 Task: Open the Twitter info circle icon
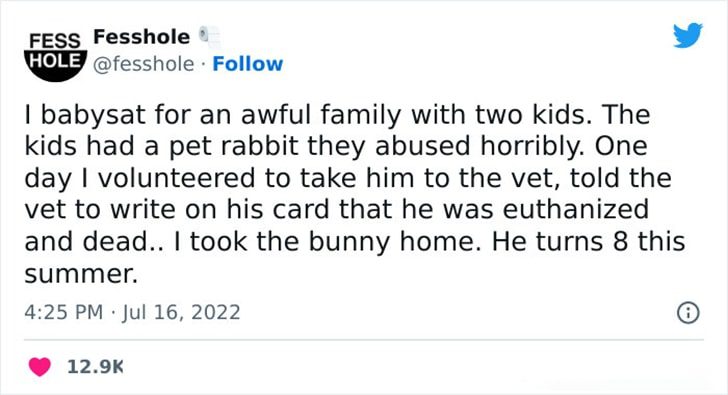click(688, 313)
